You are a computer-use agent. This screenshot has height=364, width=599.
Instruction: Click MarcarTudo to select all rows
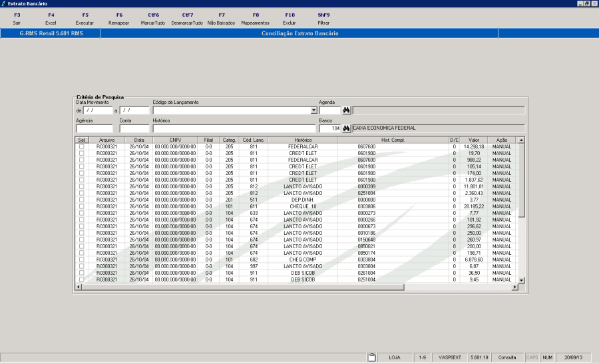tap(154, 19)
